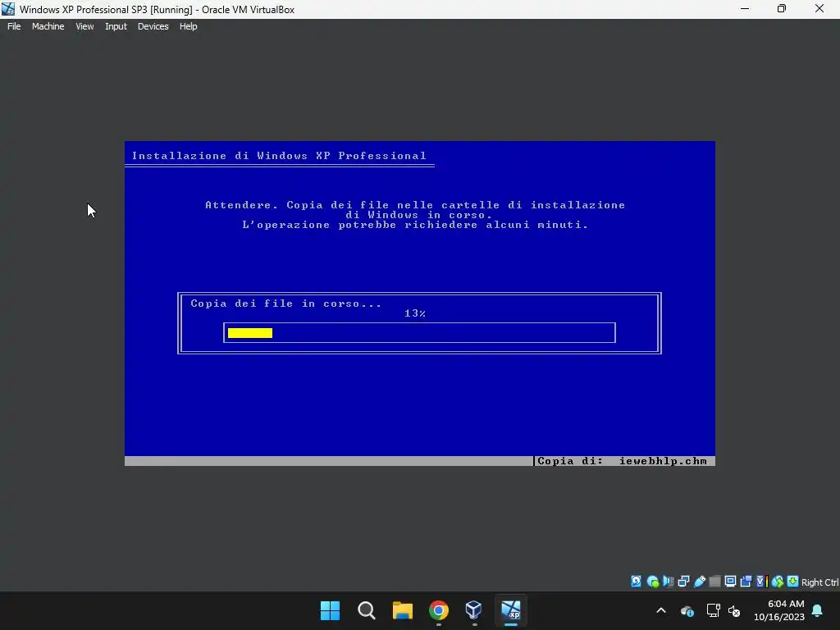Click the gray shared folders indicator
This screenshot has width=840, height=630.
pyautogui.click(x=714, y=582)
